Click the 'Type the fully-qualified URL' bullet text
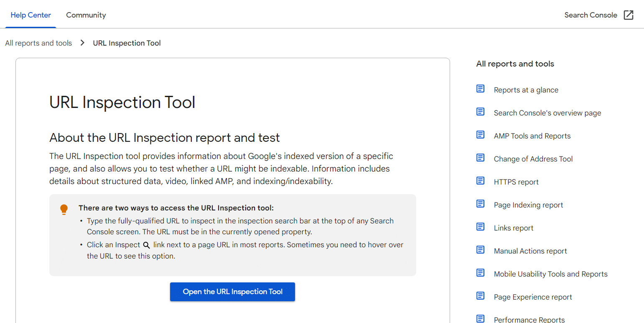Screen dimensions: 644x323 pyautogui.click(x=240, y=226)
